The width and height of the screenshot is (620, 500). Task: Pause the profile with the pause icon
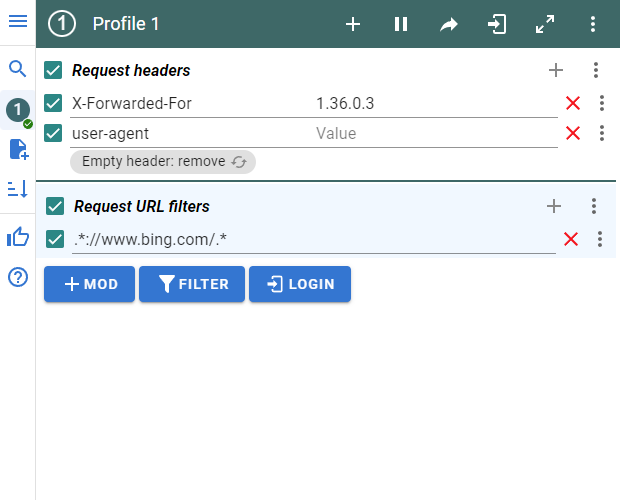(x=401, y=24)
